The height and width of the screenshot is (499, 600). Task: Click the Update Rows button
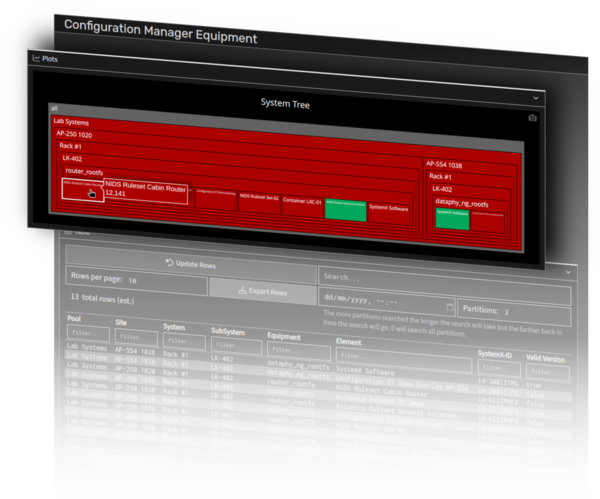click(x=190, y=264)
